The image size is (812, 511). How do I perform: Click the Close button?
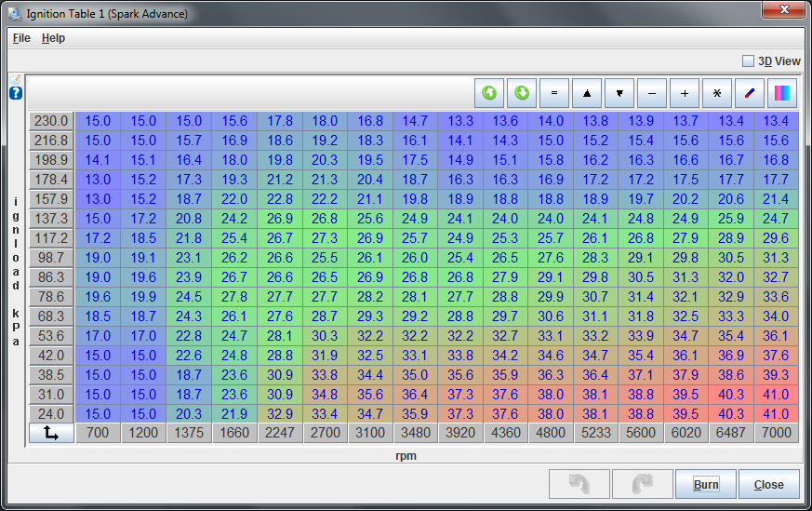click(768, 484)
